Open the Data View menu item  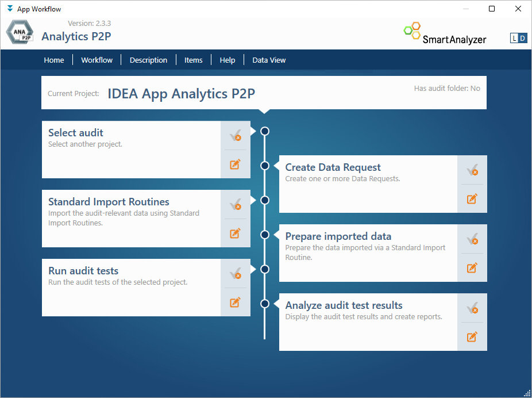click(x=269, y=60)
